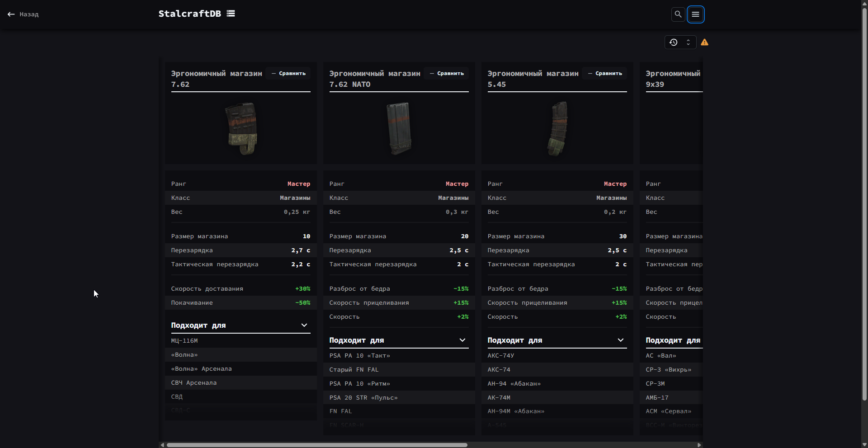Open the hamburger menu button
This screenshot has width=868, height=448.
[x=696, y=14]
